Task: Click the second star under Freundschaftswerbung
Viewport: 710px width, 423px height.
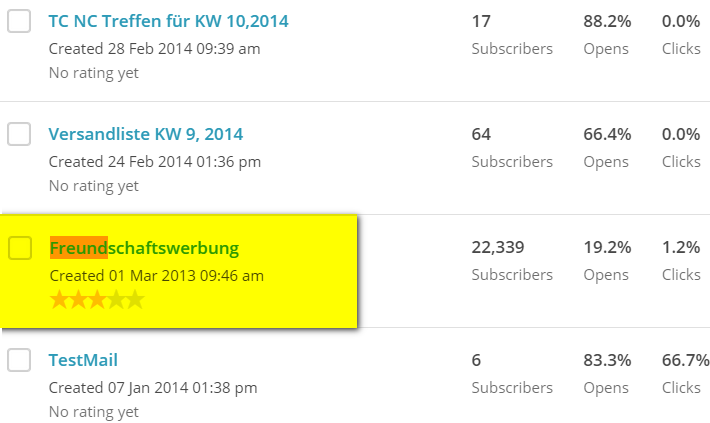Action: pyautogui.click(x=78, y=299)
